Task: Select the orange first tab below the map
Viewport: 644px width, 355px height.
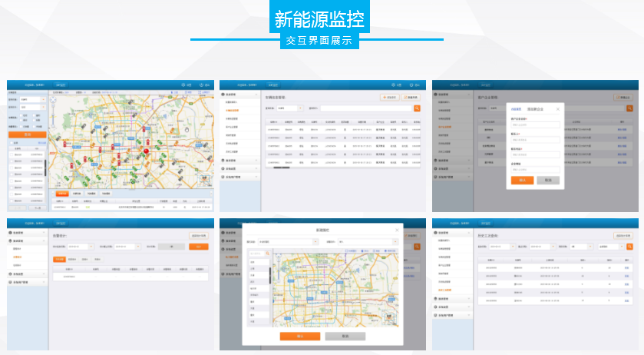Action: tap(61, 194)
